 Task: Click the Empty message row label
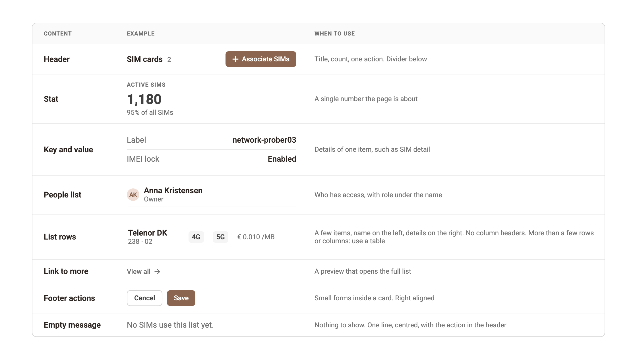(72, 325)
